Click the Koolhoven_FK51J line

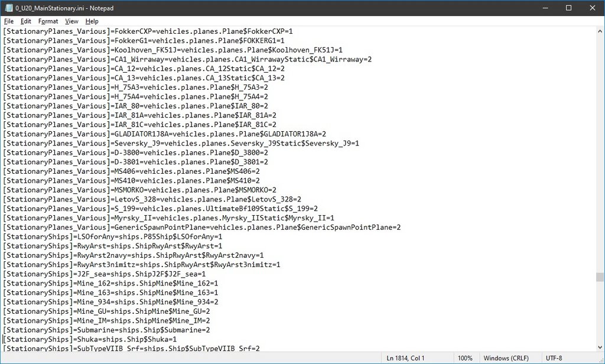pos(173,50)
